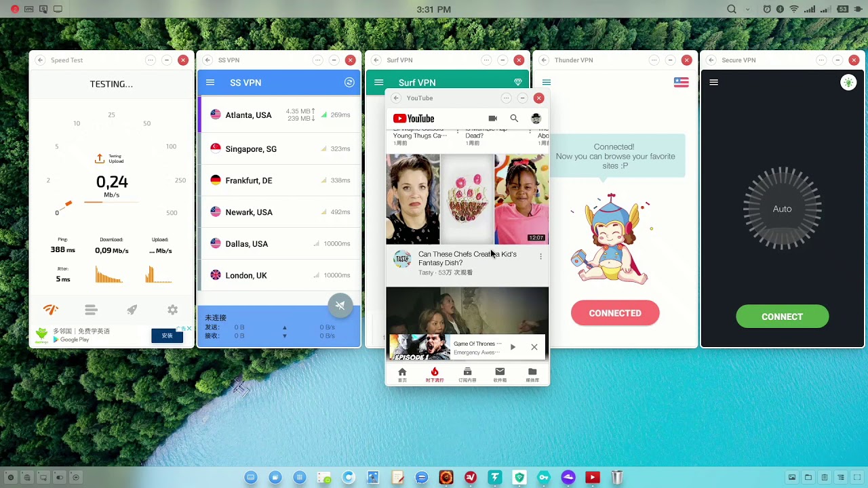
Task: Open the teal key VPN app in the dock
Action: (544, 478)
